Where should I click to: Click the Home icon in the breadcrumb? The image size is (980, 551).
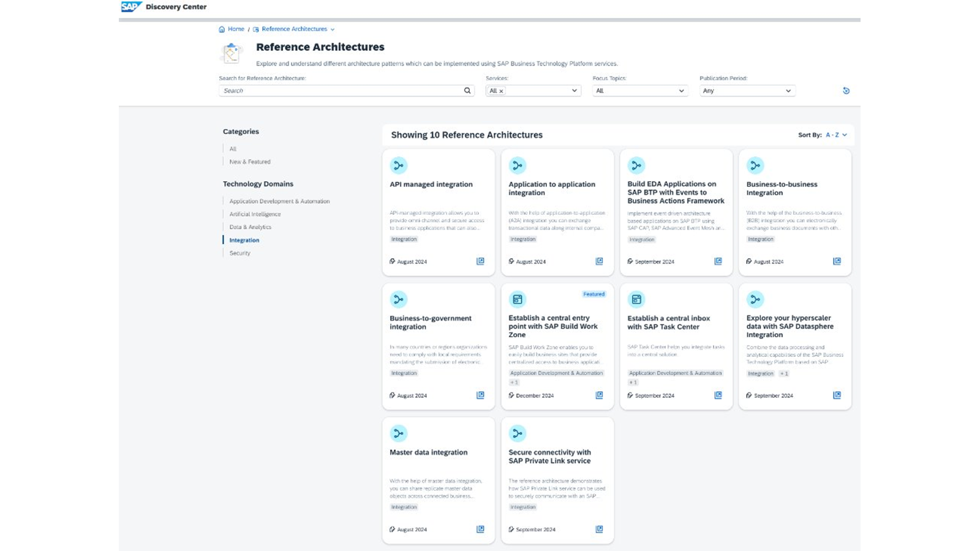222,29
